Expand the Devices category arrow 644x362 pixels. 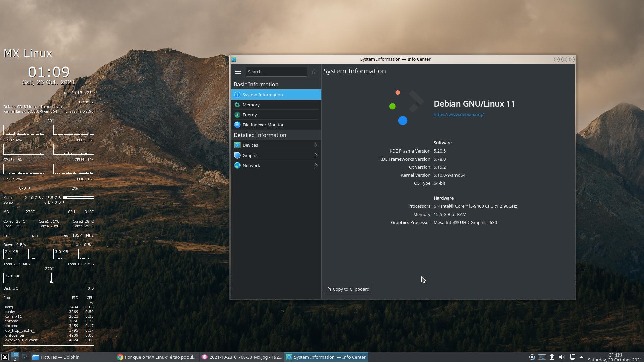[x=316, y=145]
